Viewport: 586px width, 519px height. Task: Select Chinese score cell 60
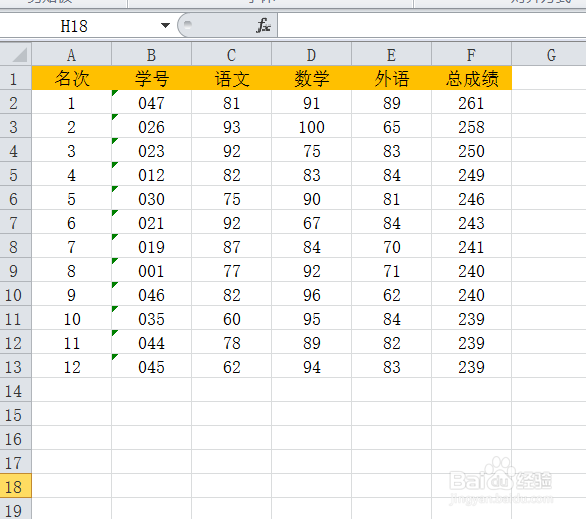point(231,318)
